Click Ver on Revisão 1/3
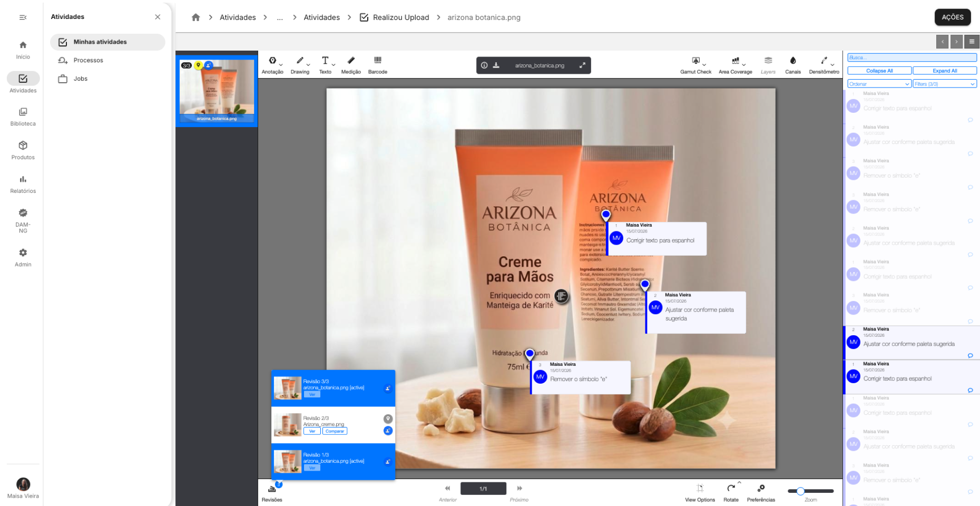 click(312, 468)
